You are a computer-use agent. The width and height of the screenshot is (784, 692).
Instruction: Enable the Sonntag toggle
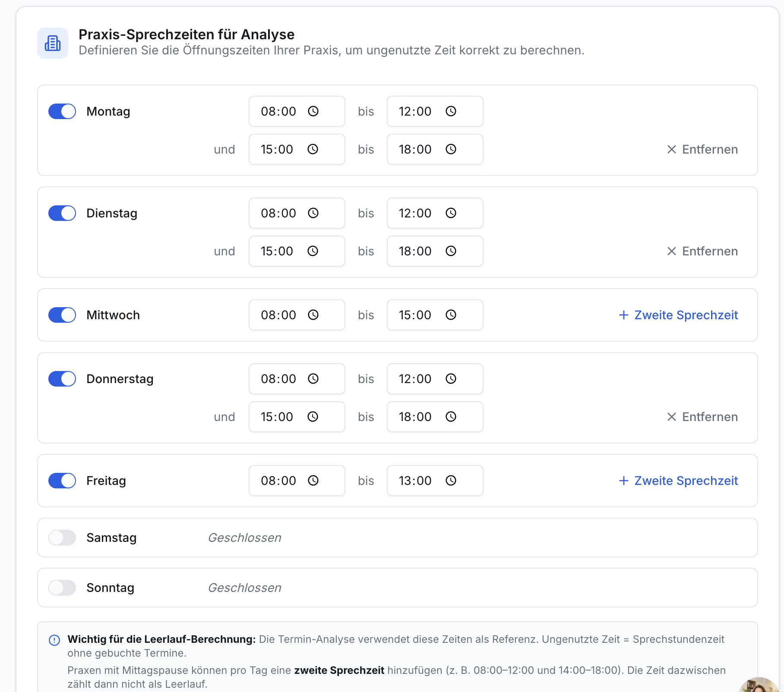coord(62,588)
